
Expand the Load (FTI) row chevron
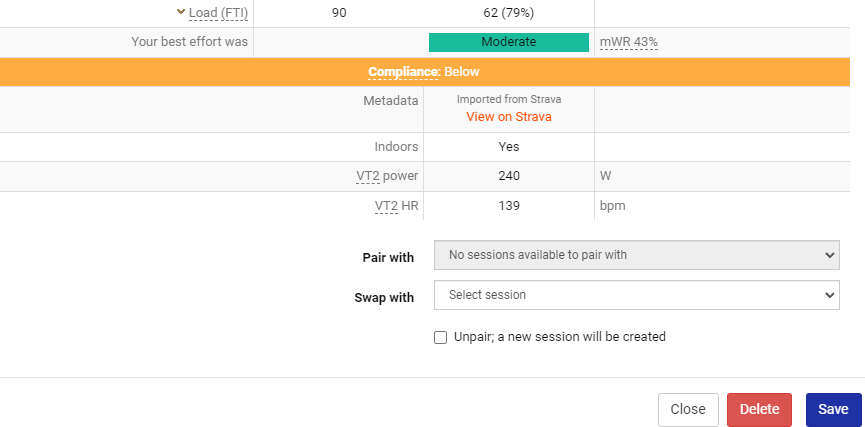tap(180, 12)
